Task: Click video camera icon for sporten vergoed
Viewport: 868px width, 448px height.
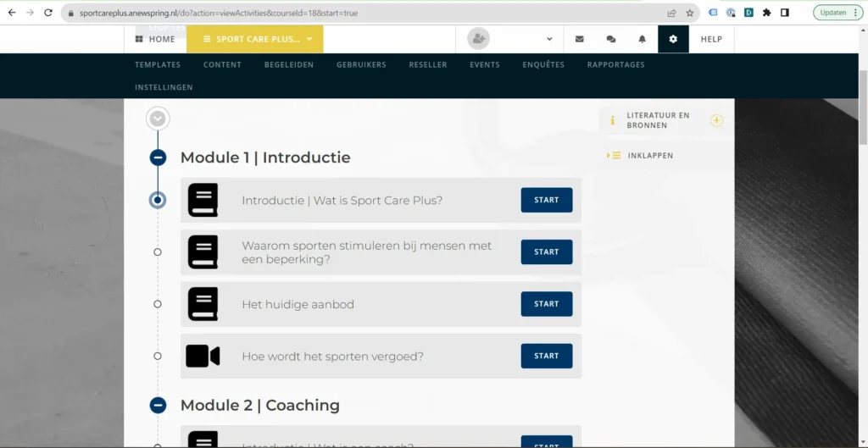Action: click(203, 357)
